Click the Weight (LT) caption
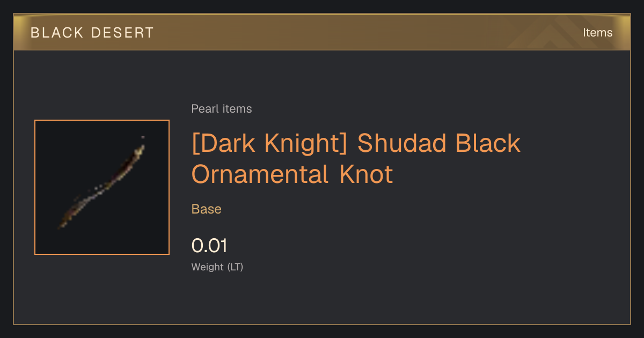 point(217,267)
